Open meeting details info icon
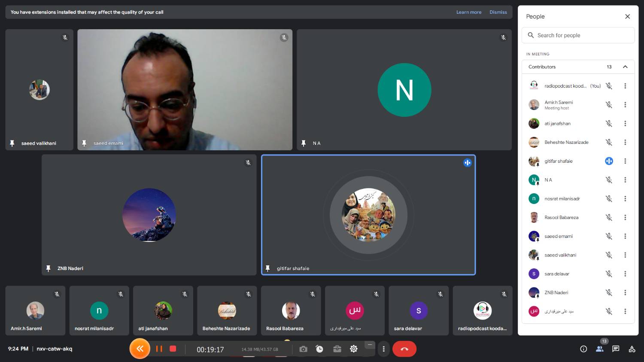 click(583, 349)
